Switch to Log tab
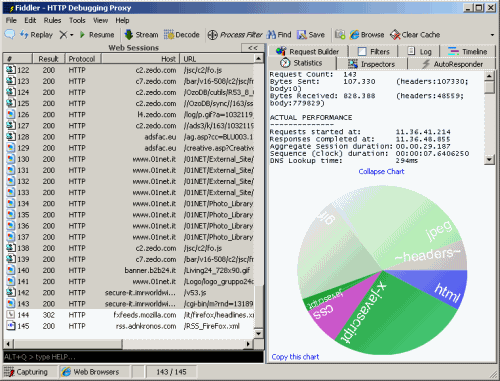Image resolution: width=500 pixels, height=381 pixels. click(419, 51)
